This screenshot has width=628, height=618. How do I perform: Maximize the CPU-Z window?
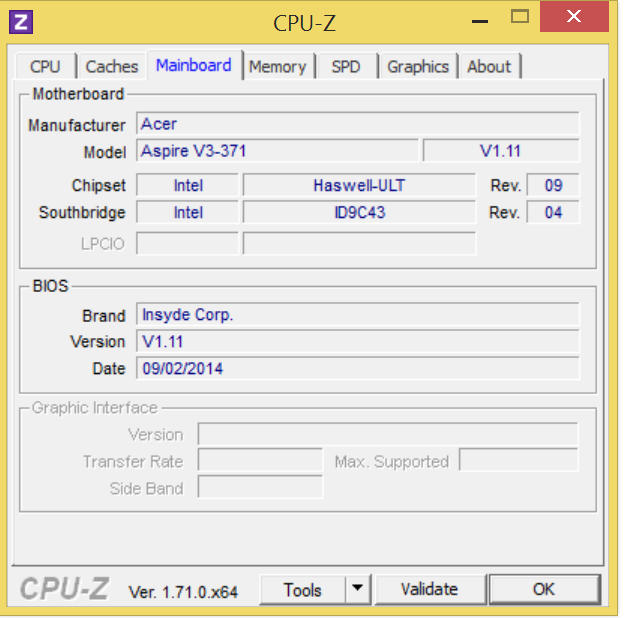click(520, 17)
